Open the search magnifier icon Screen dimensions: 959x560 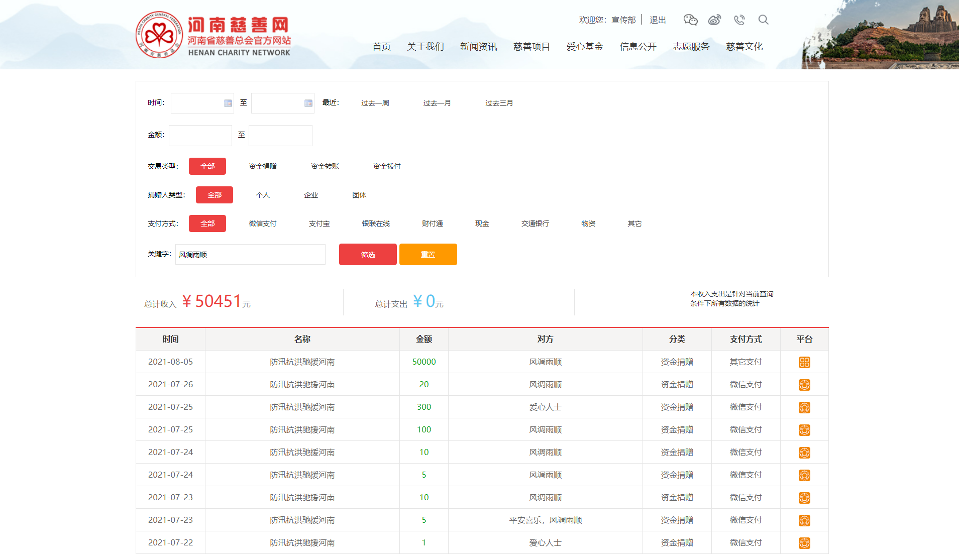tap(763, 20)
